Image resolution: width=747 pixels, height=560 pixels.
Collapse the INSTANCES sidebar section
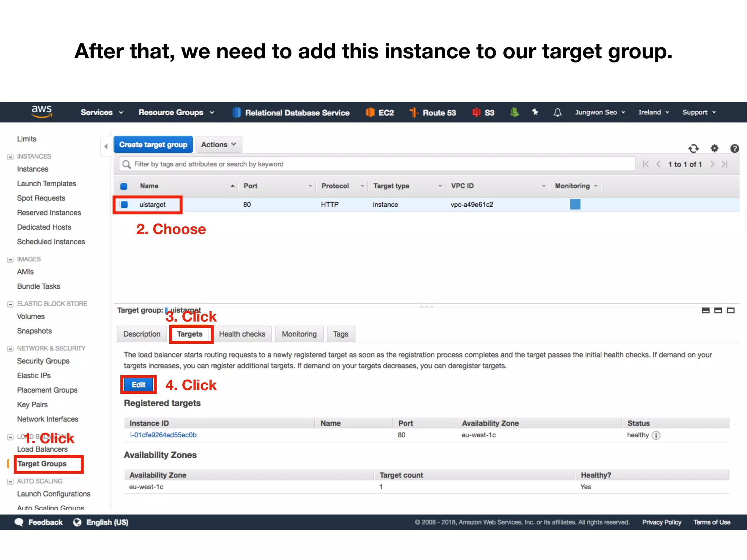tap(10, 157)
